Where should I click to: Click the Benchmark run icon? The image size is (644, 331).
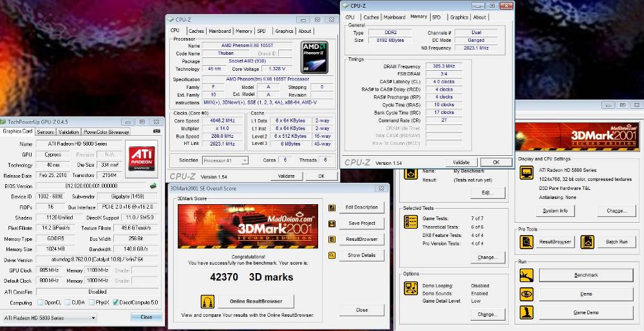(x=527, y=275)
